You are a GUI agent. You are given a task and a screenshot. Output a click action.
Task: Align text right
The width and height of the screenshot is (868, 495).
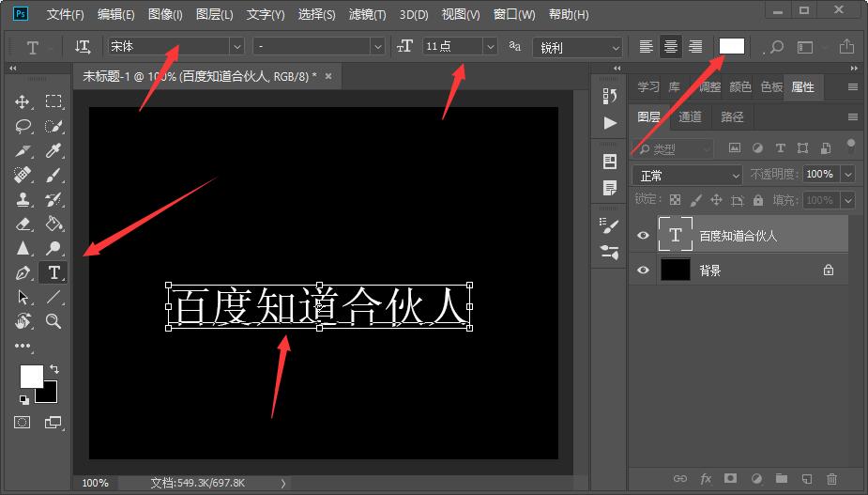coord(695,47)
